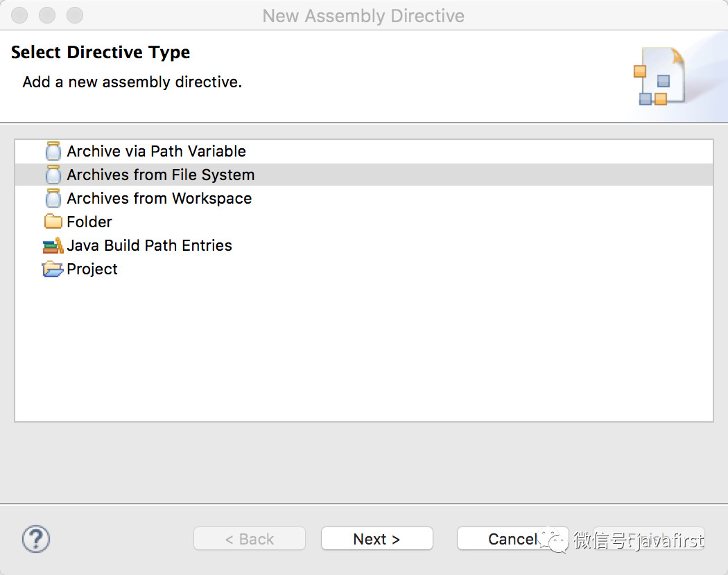Click the assembly directive wizard banner icon
This screenshot has height=575, width=728.
tap(659, 76)
